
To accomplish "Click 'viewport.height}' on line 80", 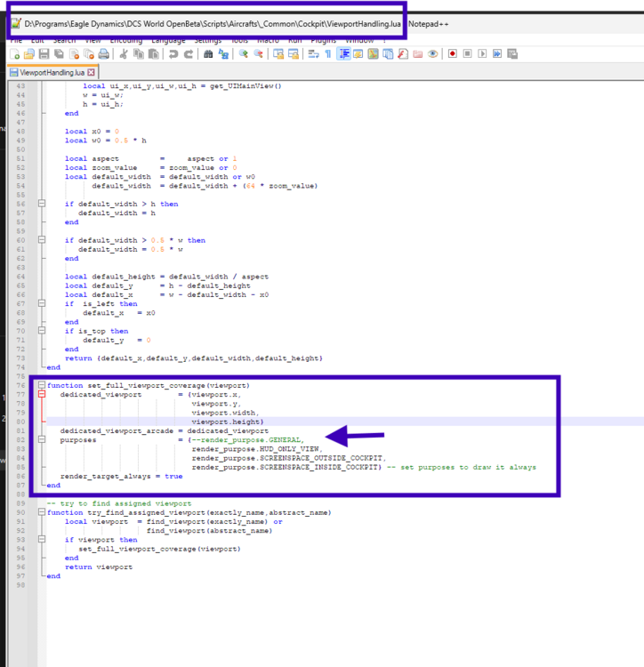I will tap(228, 422).
